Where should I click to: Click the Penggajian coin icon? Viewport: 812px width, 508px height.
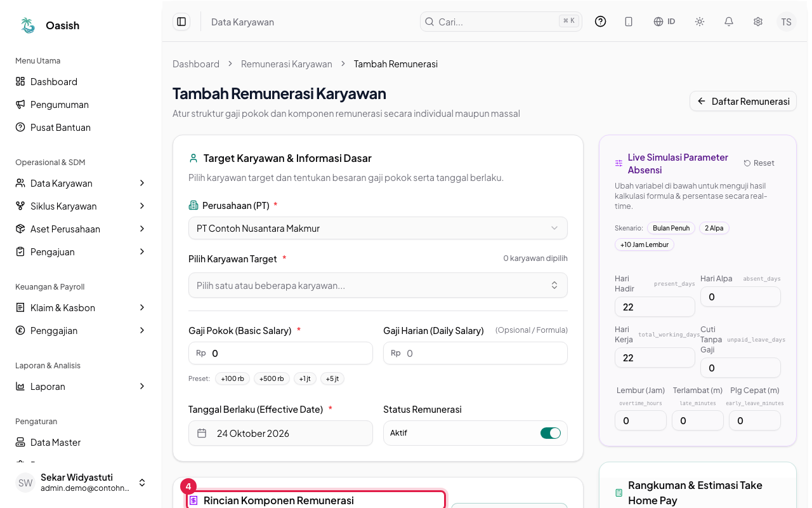(x=20, y=330)
